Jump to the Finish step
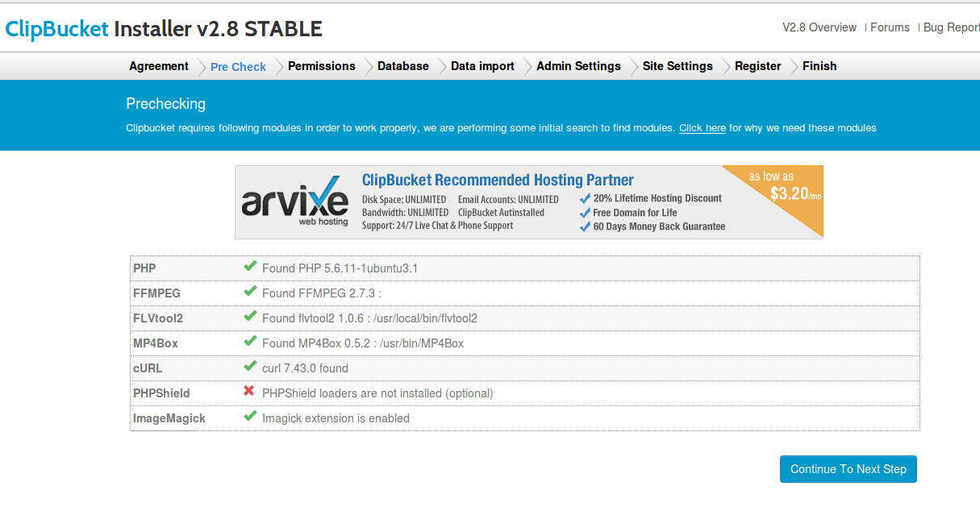 (x=819, y=66)
